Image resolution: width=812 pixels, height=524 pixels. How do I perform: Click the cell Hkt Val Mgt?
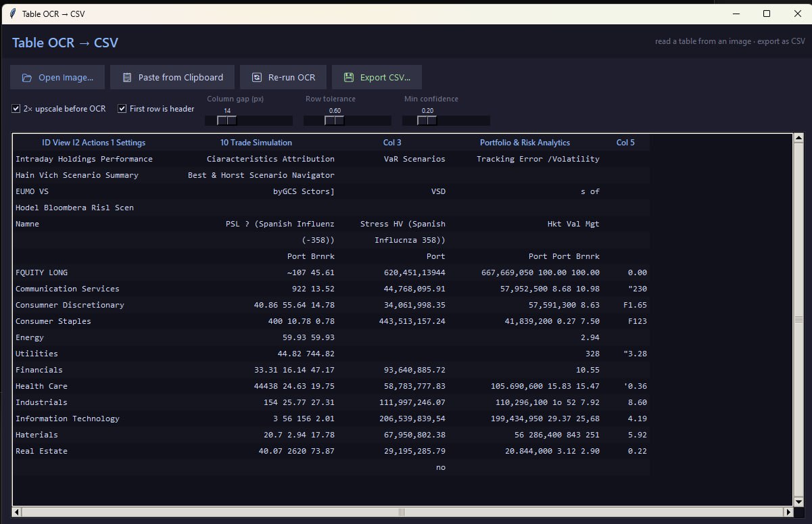573,224
